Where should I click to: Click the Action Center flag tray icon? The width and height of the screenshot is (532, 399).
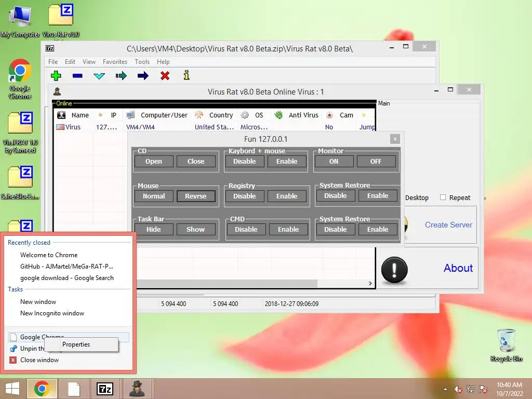coord(483,389)
